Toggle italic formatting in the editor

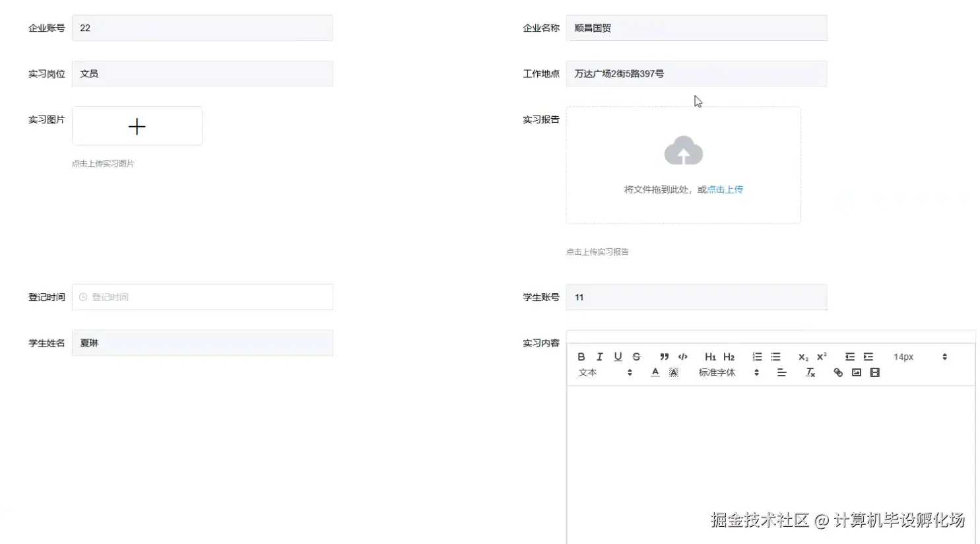pyautogui.click(x=599, y=357)
